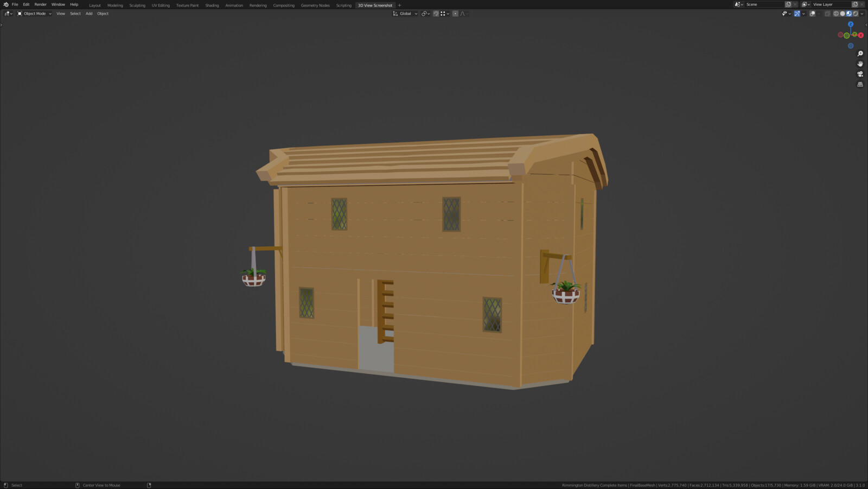Open the Window menu
The height and width of the screenshot is (489, 868).
click(x=58, y=4)
